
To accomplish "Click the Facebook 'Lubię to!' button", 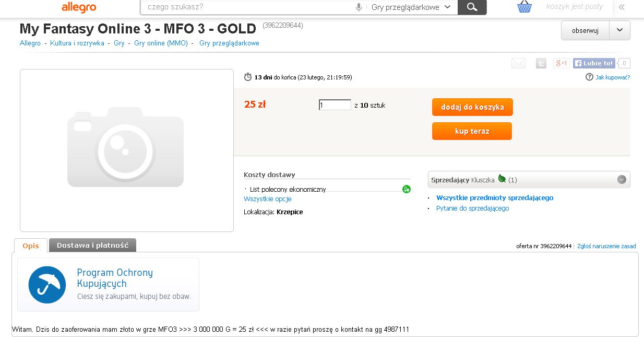I will [x=594, y=63].
